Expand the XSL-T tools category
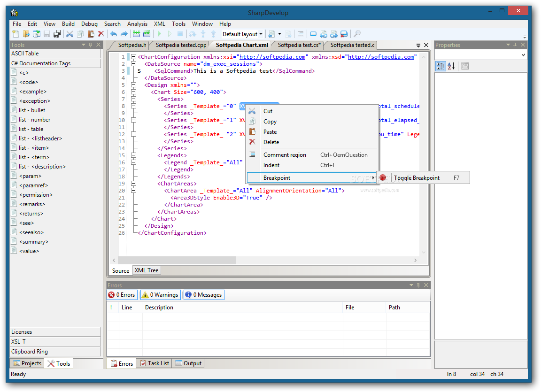The height and width of the screenshot is (392, 541). [55, 342]
